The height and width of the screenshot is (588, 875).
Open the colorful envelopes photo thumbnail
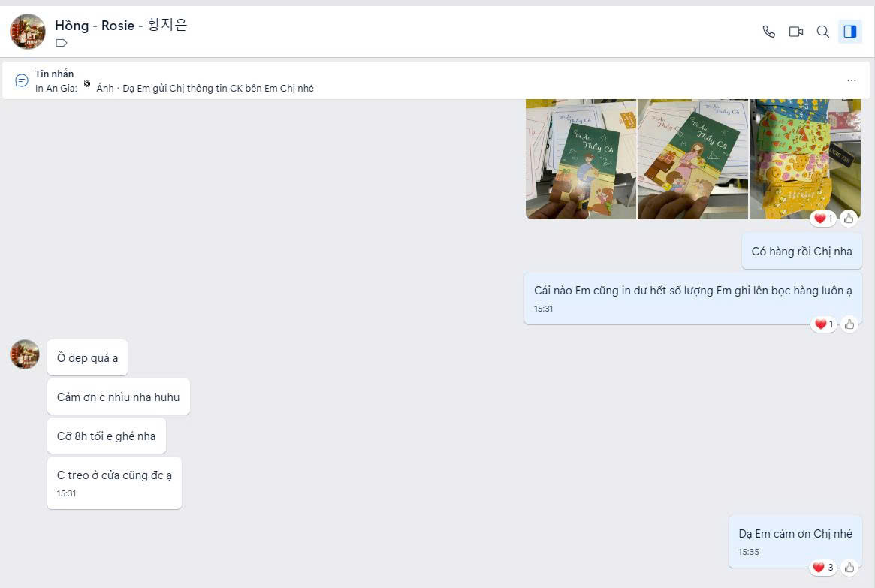click(804, 158)
